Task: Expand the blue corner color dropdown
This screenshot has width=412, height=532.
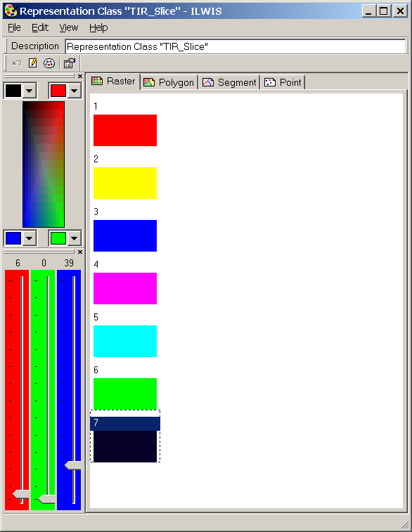Action: (30, 238)
